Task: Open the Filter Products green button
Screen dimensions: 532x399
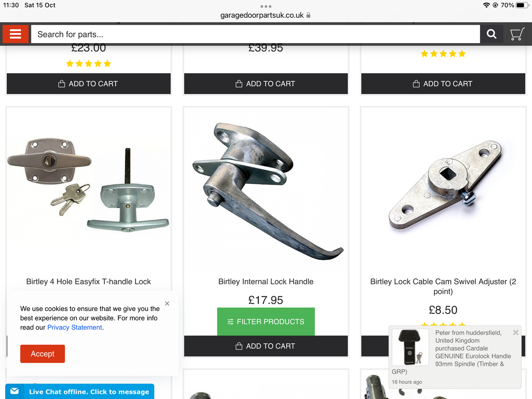Action: coord(266,322)
